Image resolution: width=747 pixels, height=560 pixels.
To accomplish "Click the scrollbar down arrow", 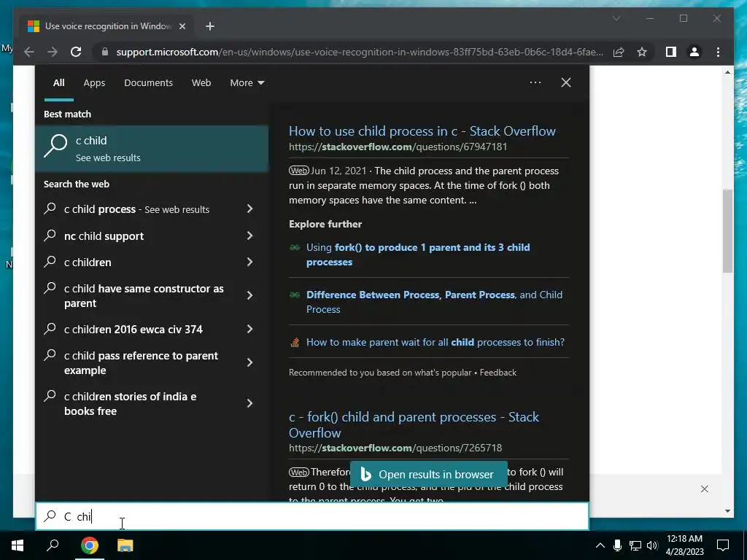I will coord(727,511).
